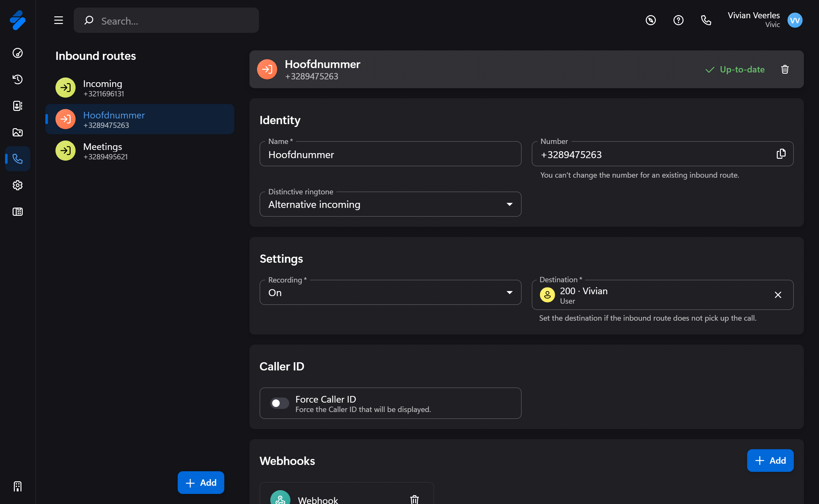Image resolution: width=819 pixels, height=504 pixels.
Task: Toggle the hamburger menu to collapse the sidebar
Action: coord(59,20)
